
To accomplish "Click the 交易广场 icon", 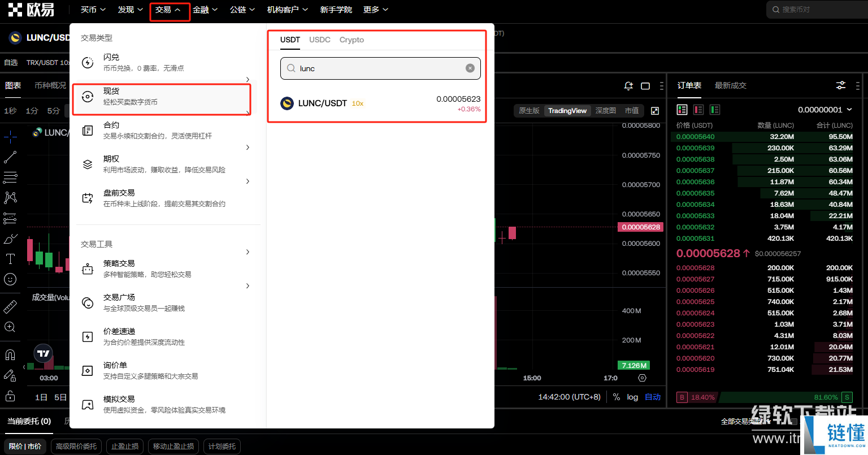I will tap(88, 303).
